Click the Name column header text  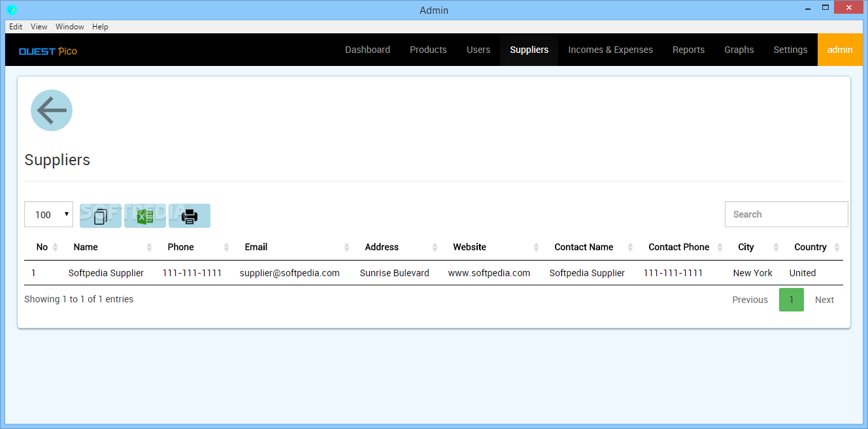pos(86,247)
